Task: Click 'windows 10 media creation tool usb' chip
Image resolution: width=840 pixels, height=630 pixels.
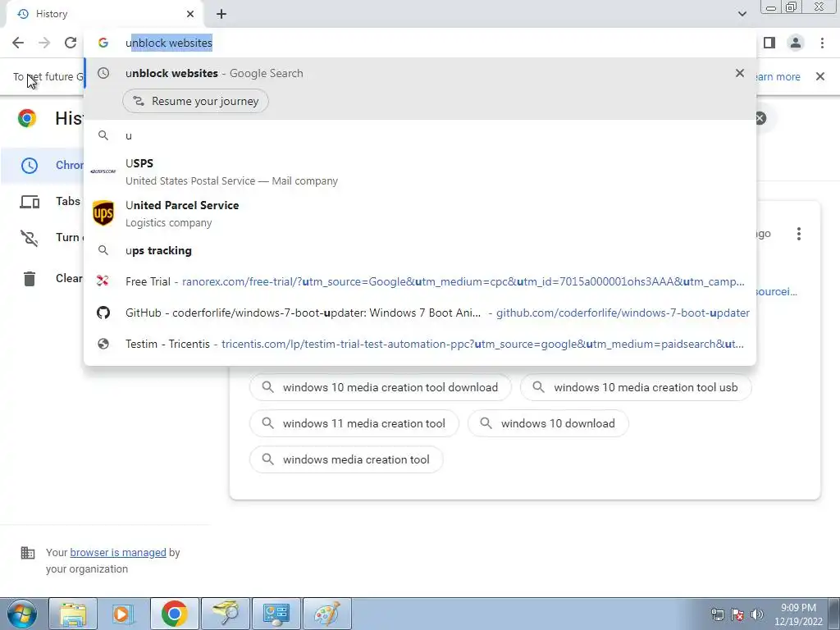Action: tap(636, 387)
